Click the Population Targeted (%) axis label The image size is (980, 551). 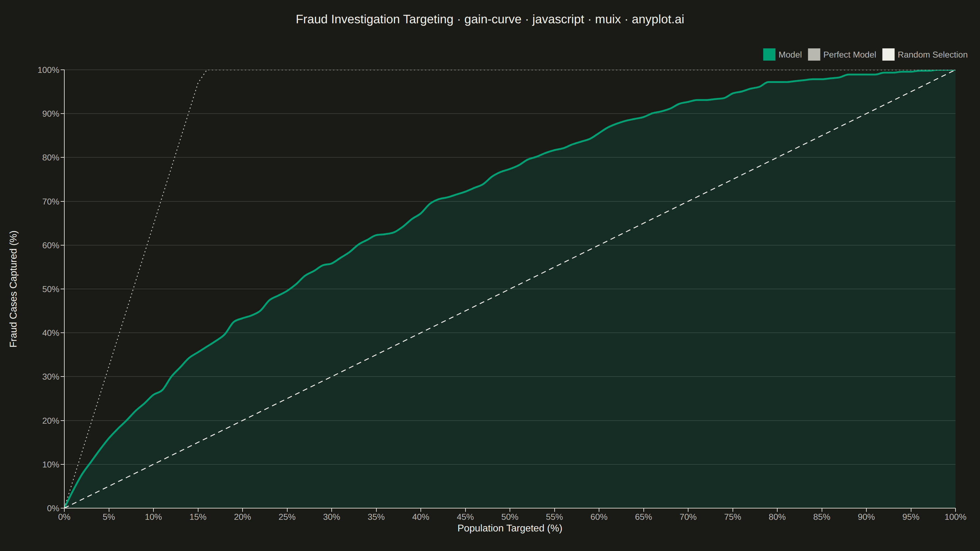point(509,528)
